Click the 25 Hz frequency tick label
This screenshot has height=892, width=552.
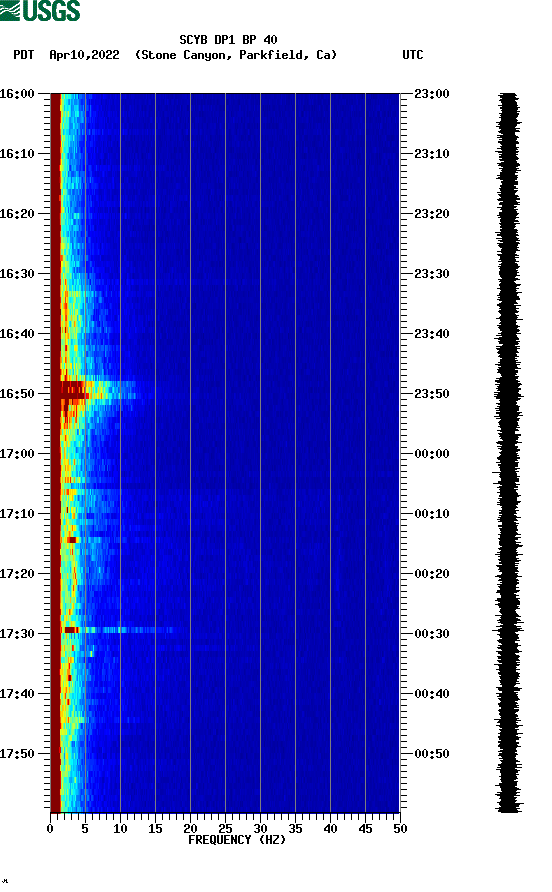225,829
